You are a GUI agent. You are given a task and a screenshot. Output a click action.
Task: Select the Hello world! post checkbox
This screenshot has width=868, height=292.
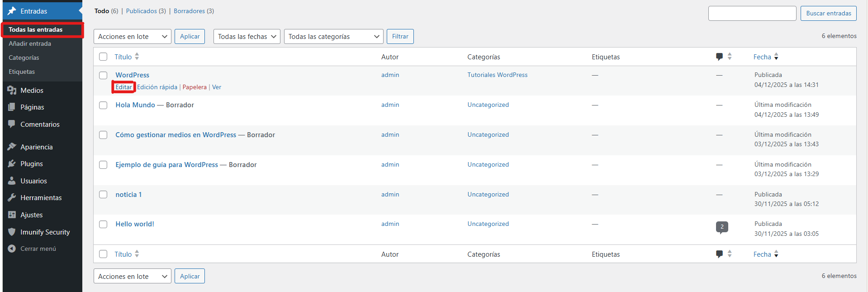click(x=103, y=224)
